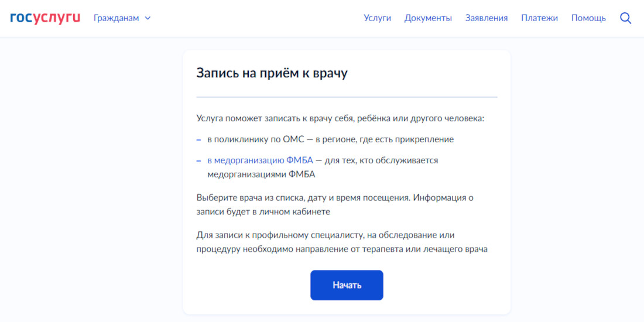Viewport: 644px width, 322px height.
Task: Follow the 'в медорганизацию ФМБА' link
Action: pos(260,160)
